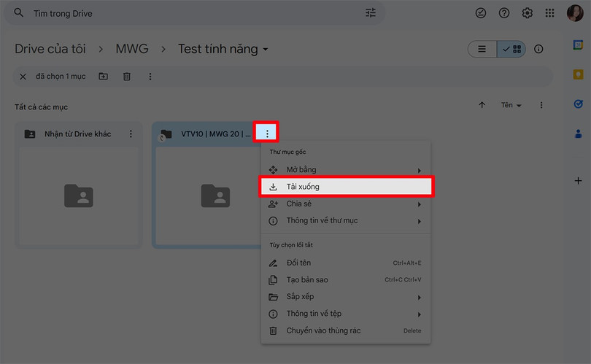Choose Đổi tên in the menu
Screen dimensions: 591x364
click(x=299, y=263)
